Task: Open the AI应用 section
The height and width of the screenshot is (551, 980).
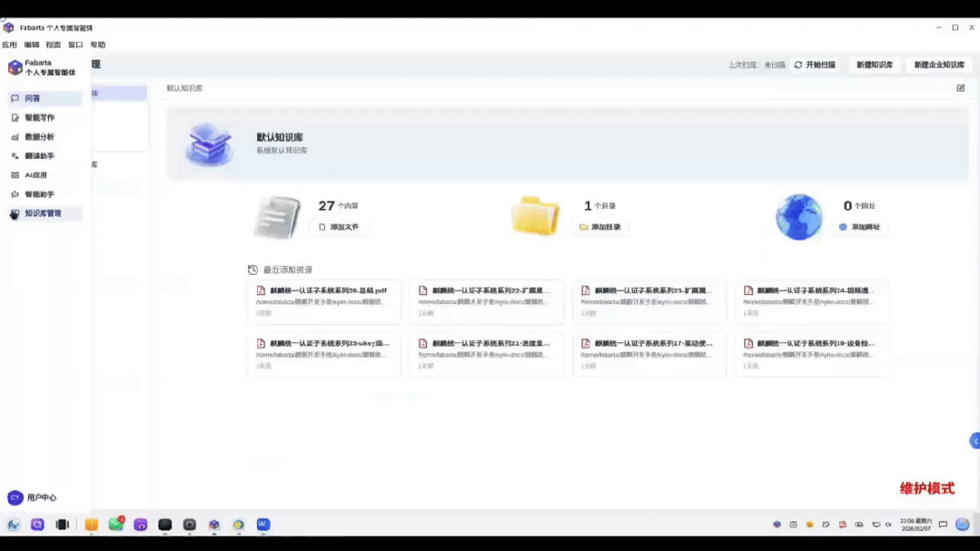Action: click(35, 175)
